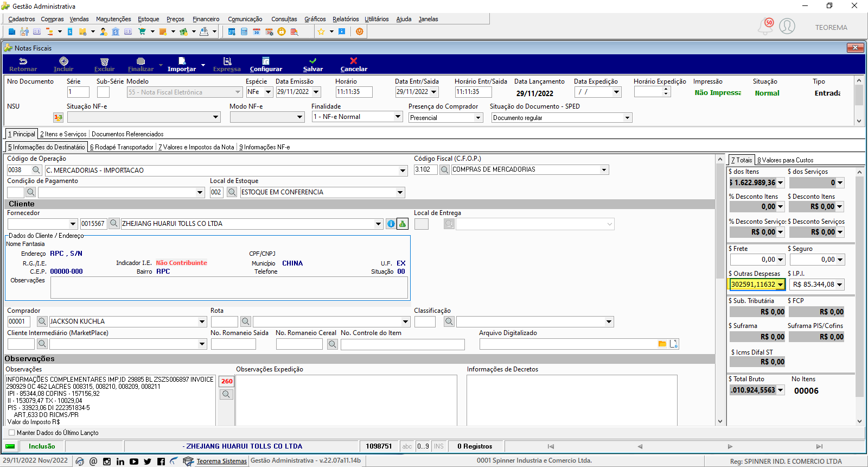Image resolution: width=868 pixels, height=467 pixels.
Task: Click magnifier next to Código de Operação 0038
Action: point(36,170)
